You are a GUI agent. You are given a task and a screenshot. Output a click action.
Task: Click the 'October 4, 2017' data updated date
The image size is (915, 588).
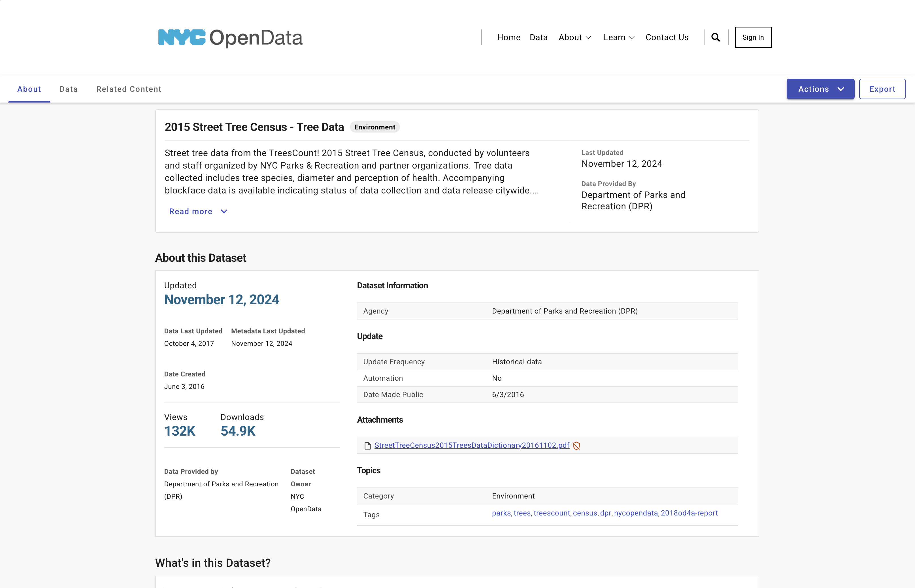tap(189, 344)
